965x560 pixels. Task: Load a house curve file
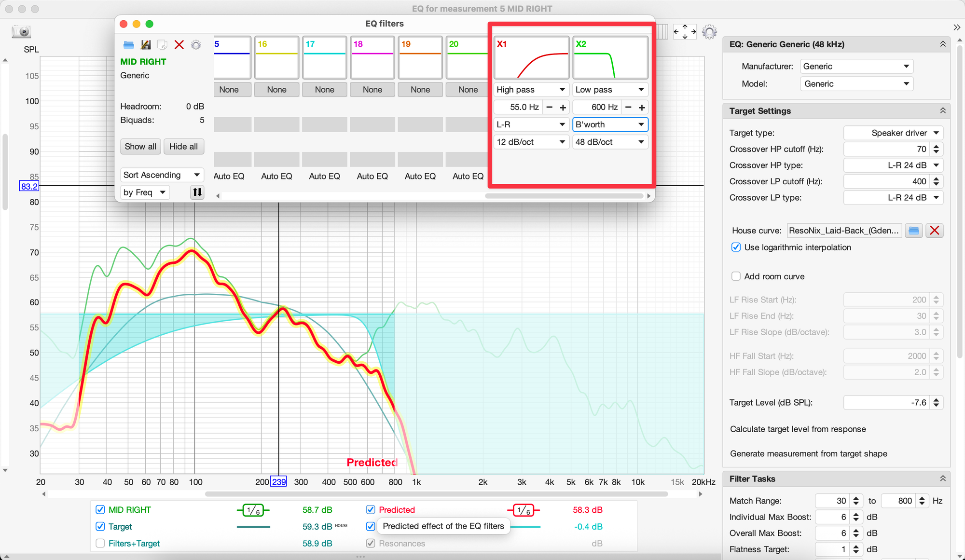(913, 231)
